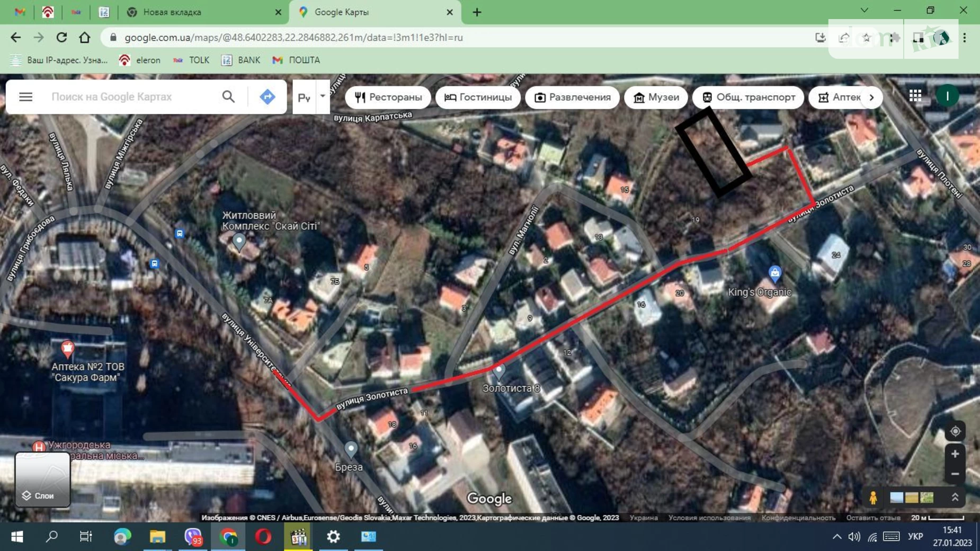Open the eleron bookmark
This screenshot has width=980, height=551.
point(140,60)
